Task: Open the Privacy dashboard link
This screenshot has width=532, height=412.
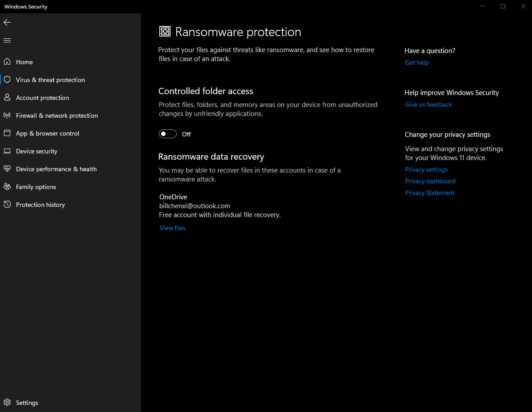Action: (430, 181)
